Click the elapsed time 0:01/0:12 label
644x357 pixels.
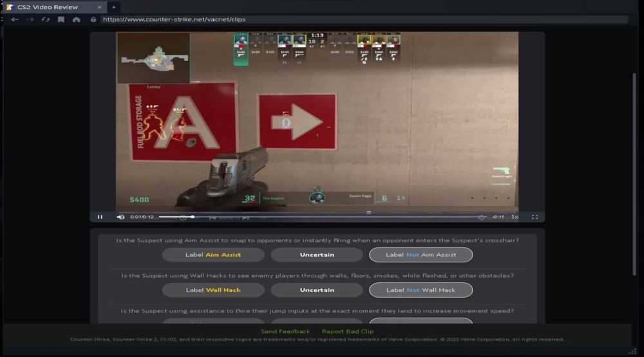[142, 217]
